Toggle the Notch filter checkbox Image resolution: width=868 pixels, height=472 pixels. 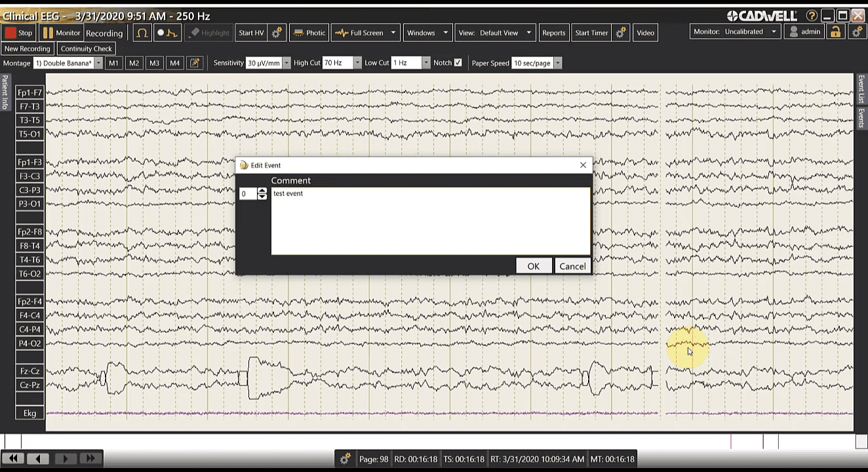click(x=458, y=63)
